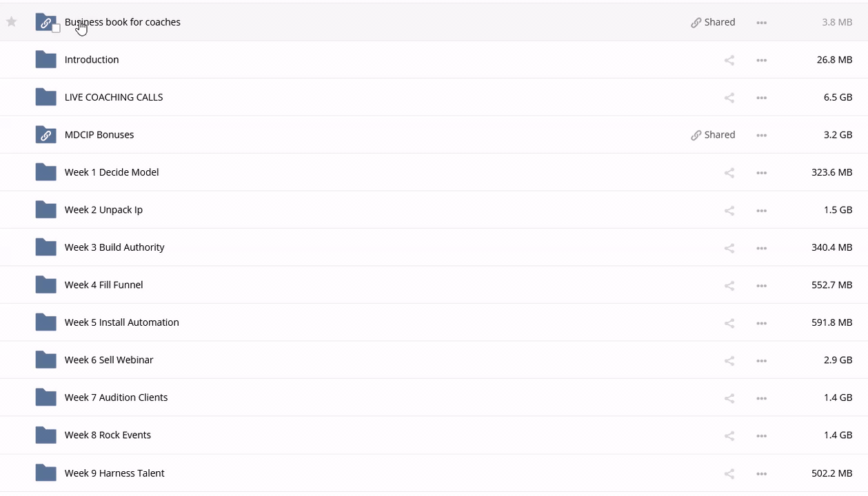Share the Week 4 Fill Funnel folder
The width and height of the screenshot is (868, 496).
pyautogui.click(x=729, y=285)
